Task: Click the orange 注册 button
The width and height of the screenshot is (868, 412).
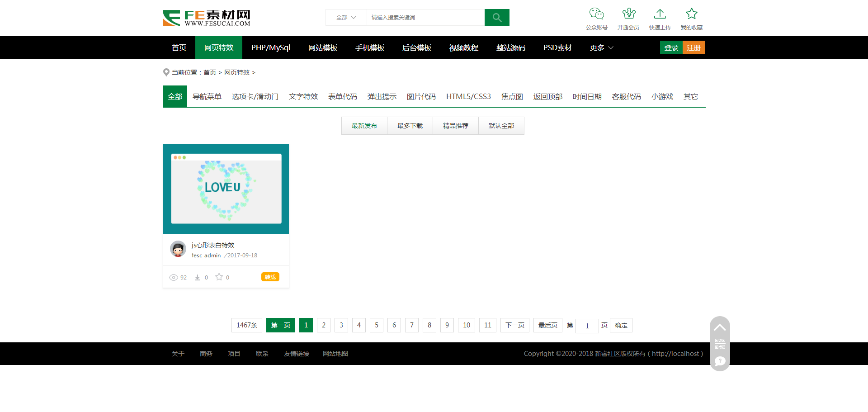Action: click(x=694, y=47)
